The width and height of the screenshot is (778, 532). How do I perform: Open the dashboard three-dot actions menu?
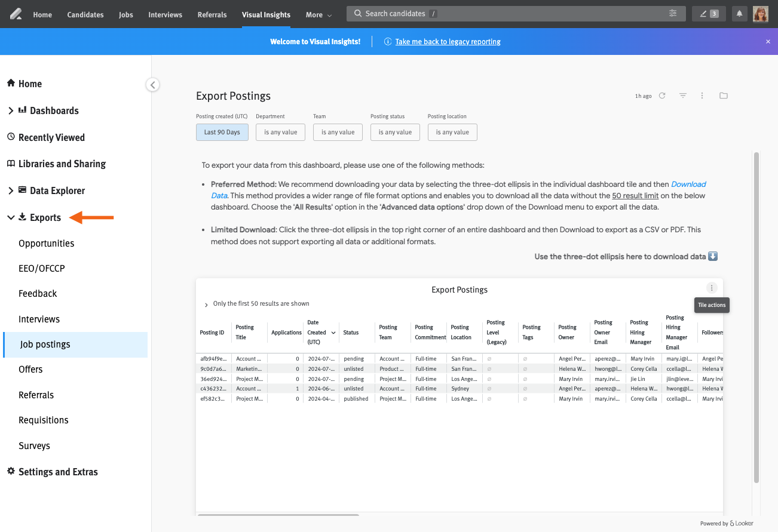[x=702, y=96]
